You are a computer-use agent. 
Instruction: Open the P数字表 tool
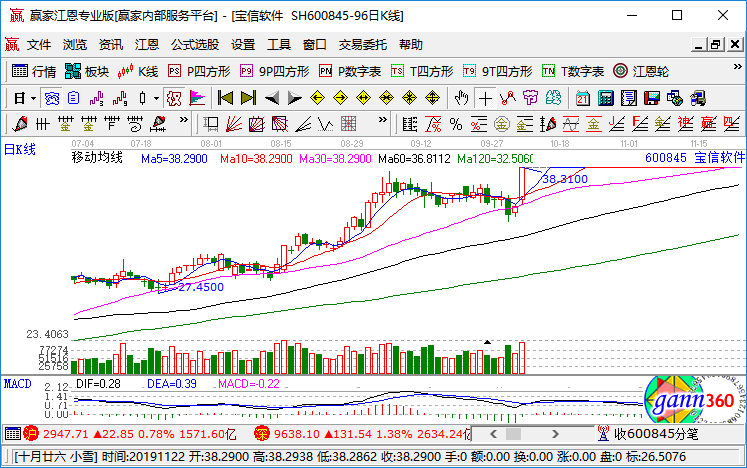[350, 71]
